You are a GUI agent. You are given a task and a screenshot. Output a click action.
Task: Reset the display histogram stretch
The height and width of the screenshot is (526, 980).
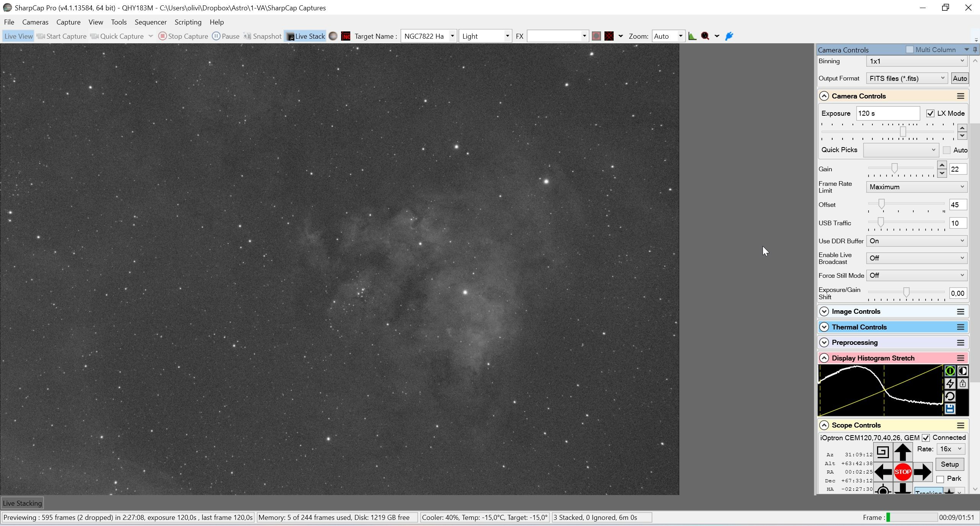[x=950, y=396]
